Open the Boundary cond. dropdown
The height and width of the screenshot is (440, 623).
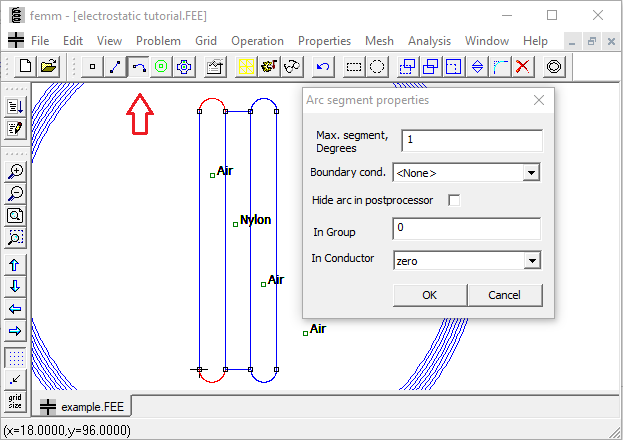531,173
